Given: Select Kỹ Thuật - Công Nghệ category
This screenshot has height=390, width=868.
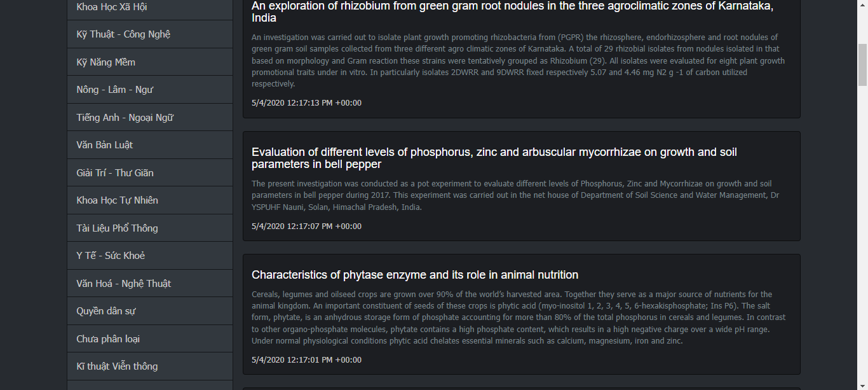Looking at the screenshot, I should pos(150,34).
